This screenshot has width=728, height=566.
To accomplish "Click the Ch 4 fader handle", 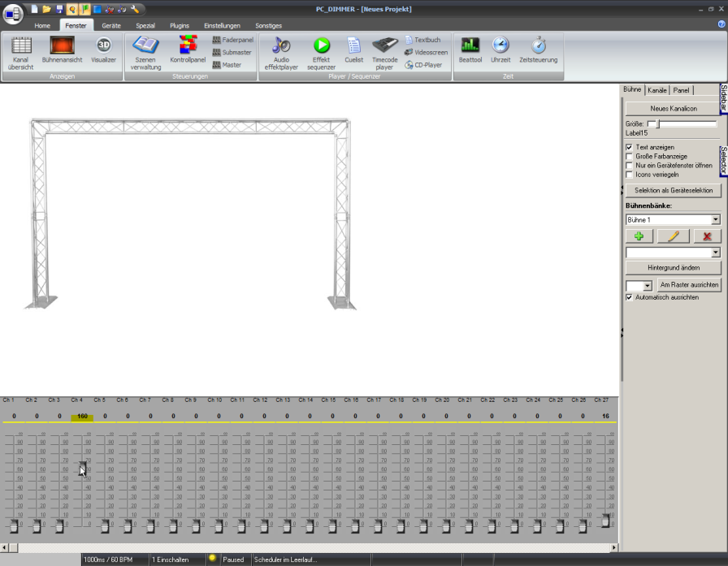I will [x=82, y=468].
